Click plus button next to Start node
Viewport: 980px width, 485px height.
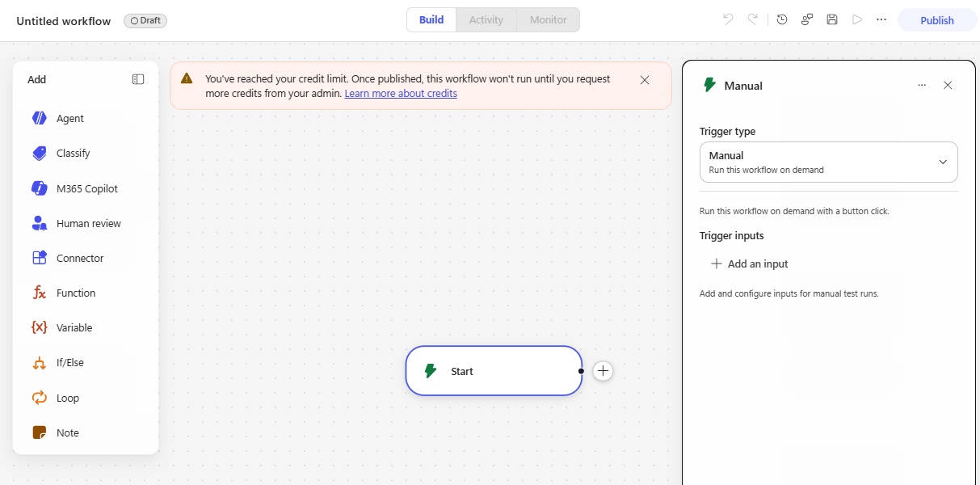[x=603, y=371]
